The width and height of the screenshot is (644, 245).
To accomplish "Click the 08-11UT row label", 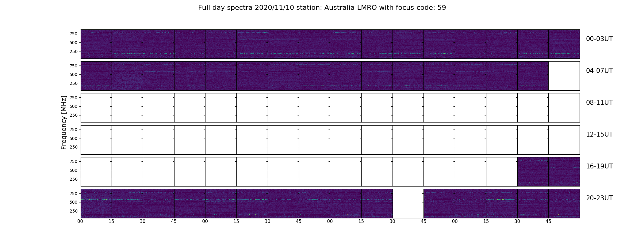I will coord(599,103).
